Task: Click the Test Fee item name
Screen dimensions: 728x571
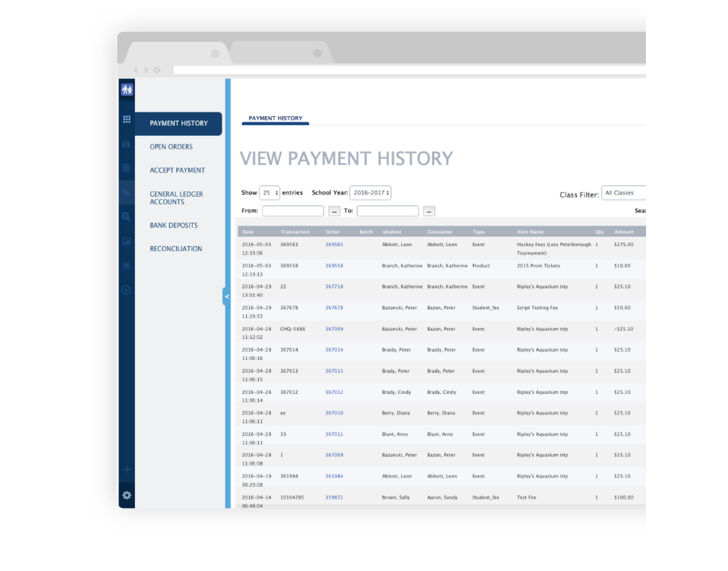Action: click(x=527, y=497)
